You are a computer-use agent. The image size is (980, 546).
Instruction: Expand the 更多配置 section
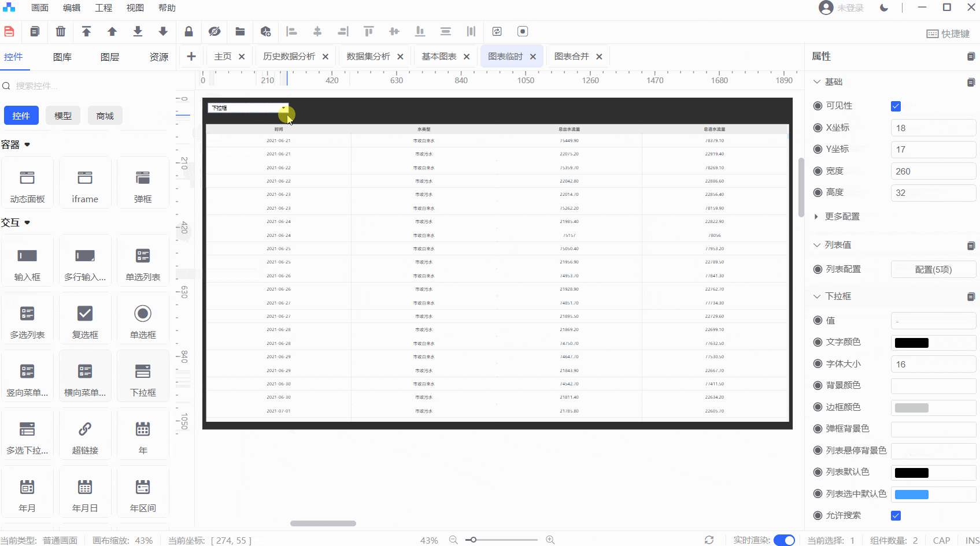click(842, 217)
